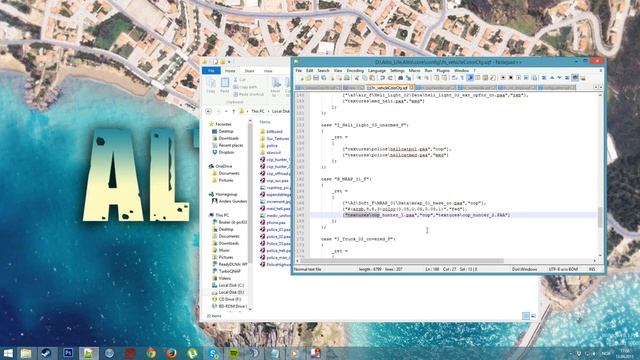Open the Search menu in Notepad++
Screen dimensions: 640x360
point(323,71)
